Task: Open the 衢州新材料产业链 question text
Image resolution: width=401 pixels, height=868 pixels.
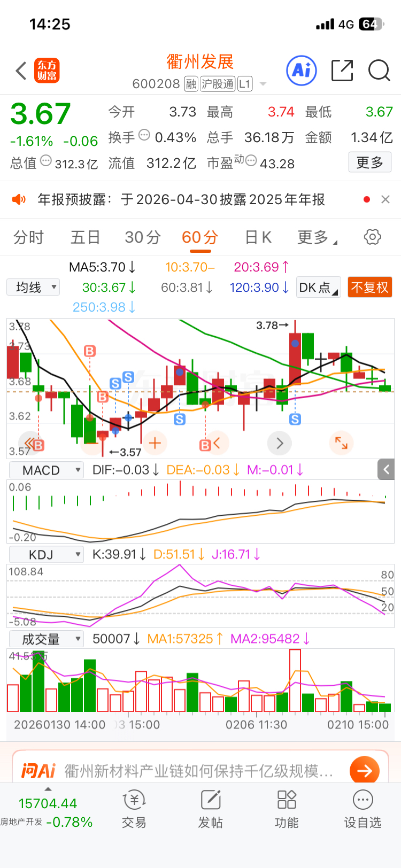Action: 199,771
